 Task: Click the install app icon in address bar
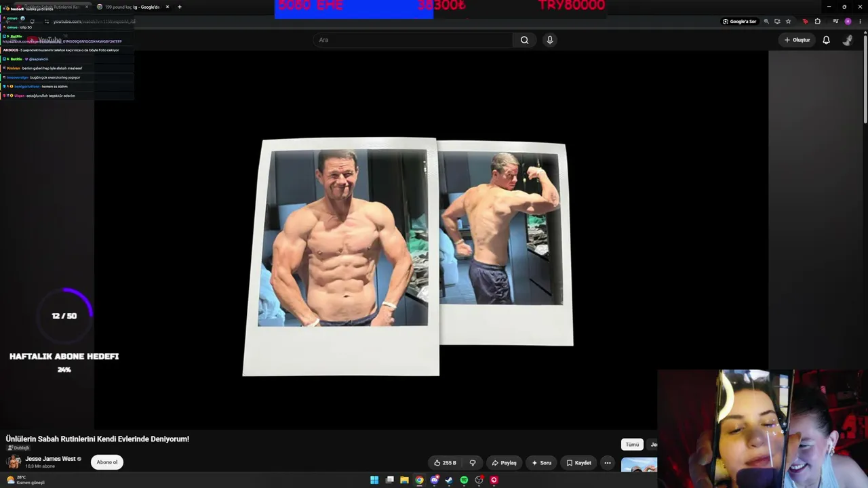pos(777,22)
